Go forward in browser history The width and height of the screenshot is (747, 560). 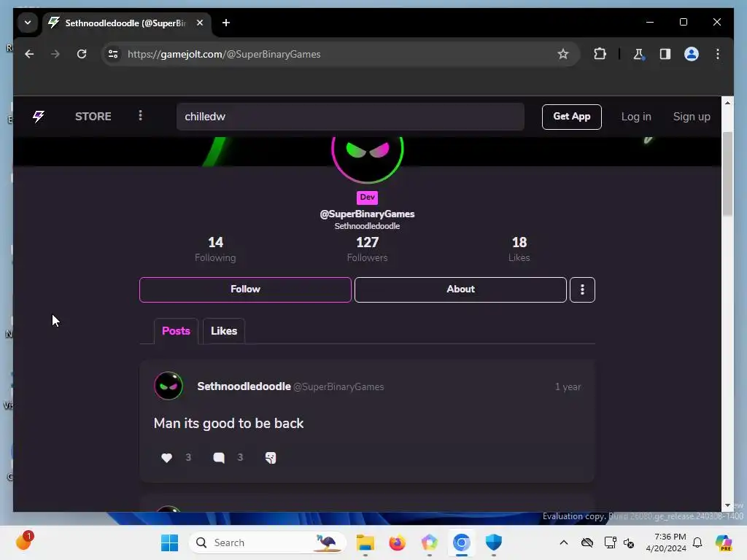tap(55, 54)
